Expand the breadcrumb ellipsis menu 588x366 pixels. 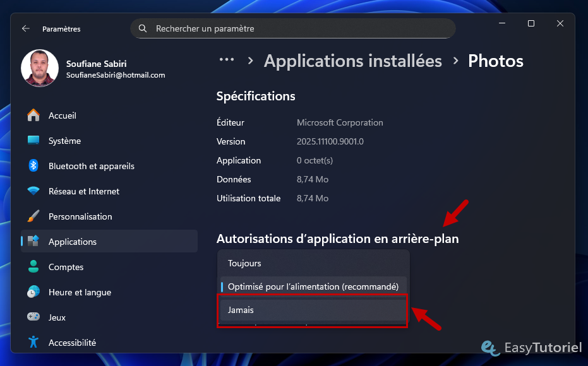226,60
